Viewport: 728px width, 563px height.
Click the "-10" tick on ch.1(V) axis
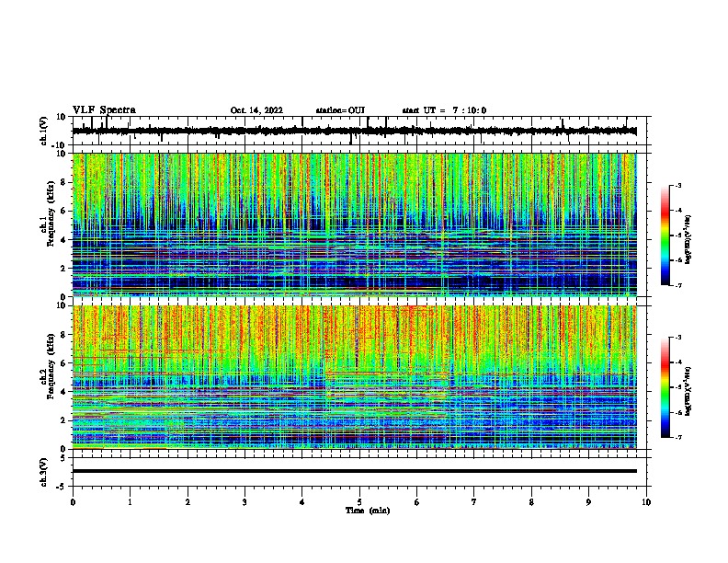click(60, 145)
